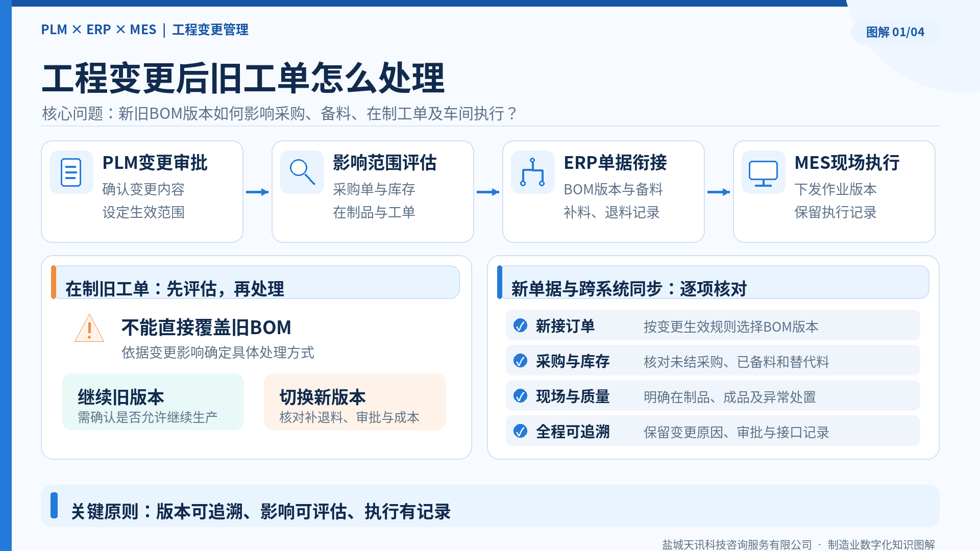Click the arrow between ERP单据衔接 and MES现场执行
Image resolution: width=980 pixels, height=551 pixels.
pos(719,192)
